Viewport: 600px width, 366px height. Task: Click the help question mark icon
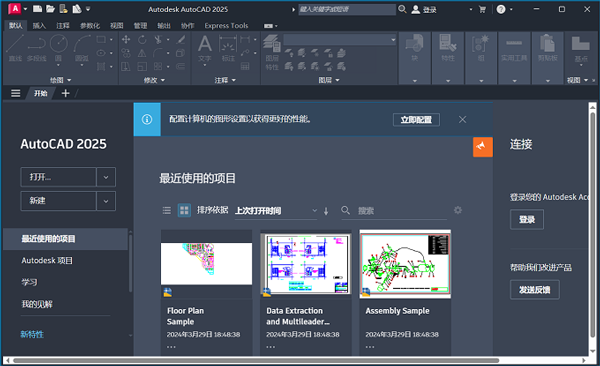[501, 9]
